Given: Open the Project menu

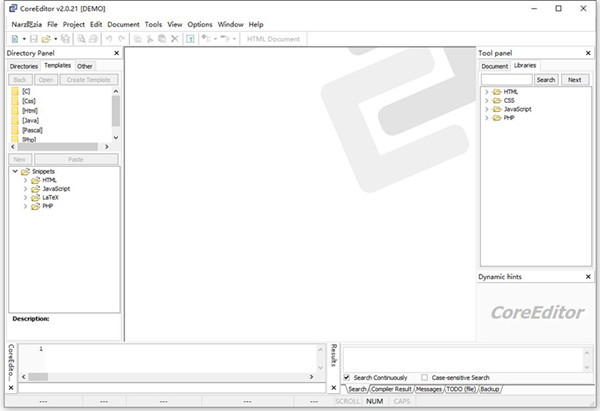Looking at the screenshot, I should point(74,23).
